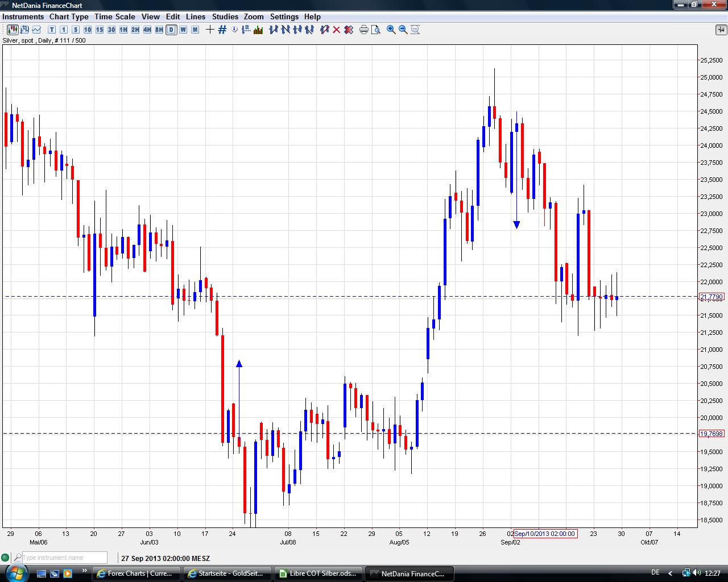Open the Edit menu
Screen dimensions: 728x582
[173, 16]
